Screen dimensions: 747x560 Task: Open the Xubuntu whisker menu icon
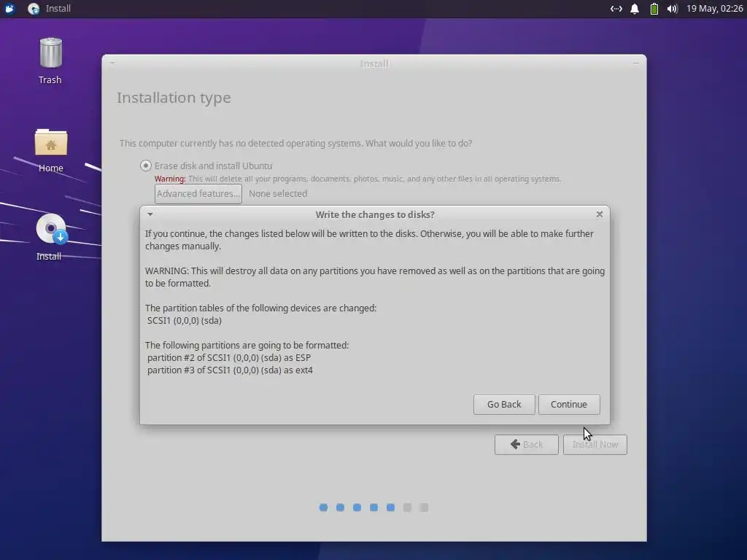[x=9, y=9]
